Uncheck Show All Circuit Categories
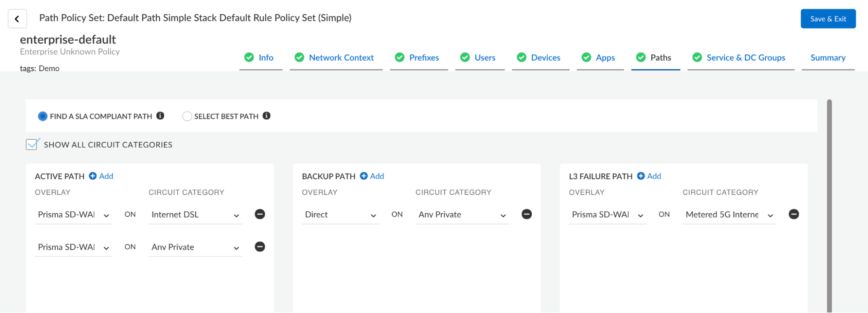The height and width of the screenshot is (313, 868). click(32, 145)
